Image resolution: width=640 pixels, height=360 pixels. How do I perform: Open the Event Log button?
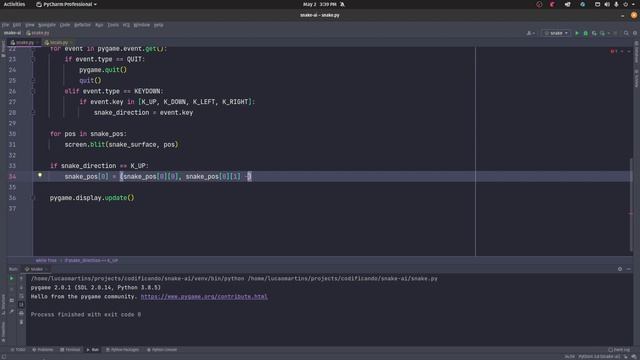(619, 350)
